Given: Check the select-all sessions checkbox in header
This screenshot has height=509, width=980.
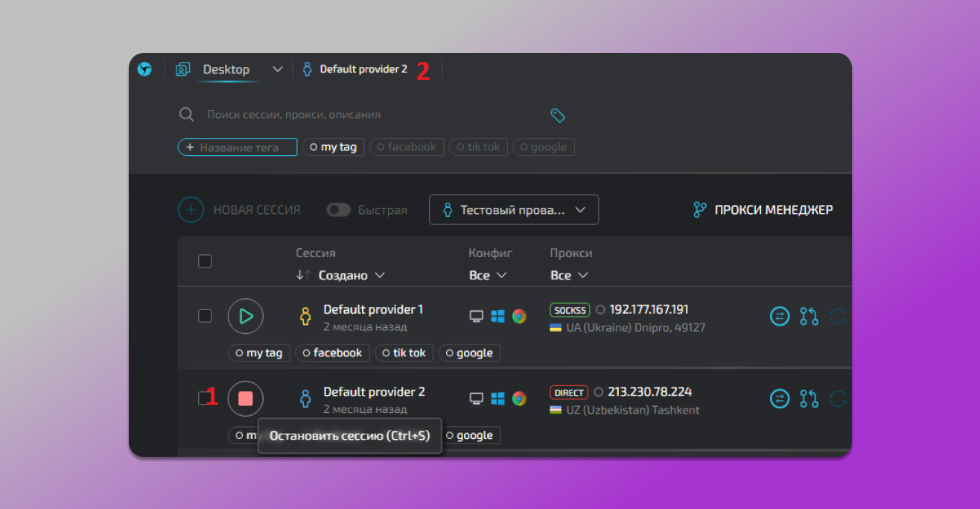Looking at the screenshot, I should point(205,261).
